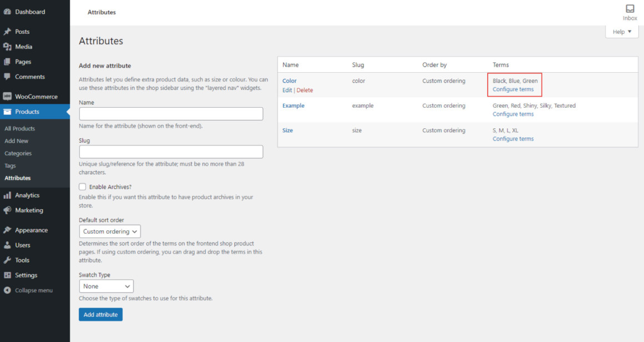This screenshot has width=644, height=342.
Task: Click Edit under the Color attribute
Action: 287,90
